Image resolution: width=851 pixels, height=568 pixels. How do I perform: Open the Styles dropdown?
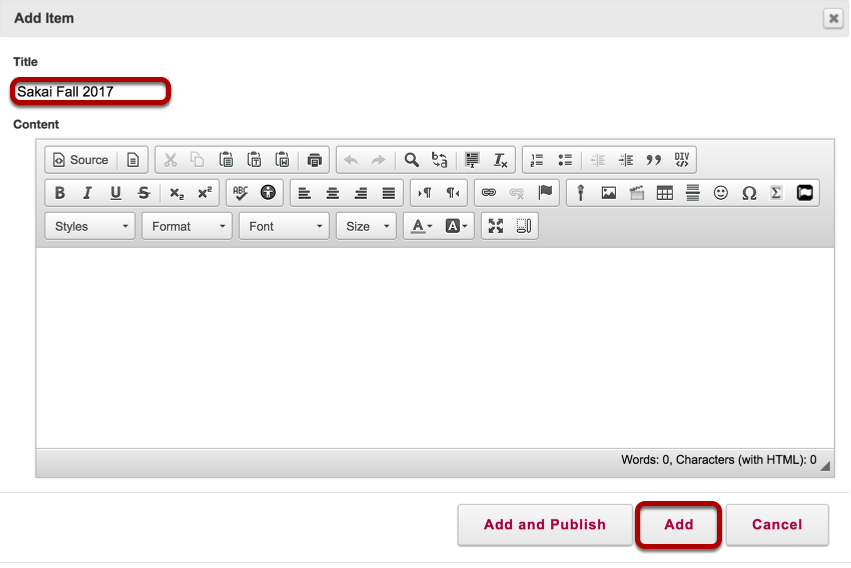(90, 226)
